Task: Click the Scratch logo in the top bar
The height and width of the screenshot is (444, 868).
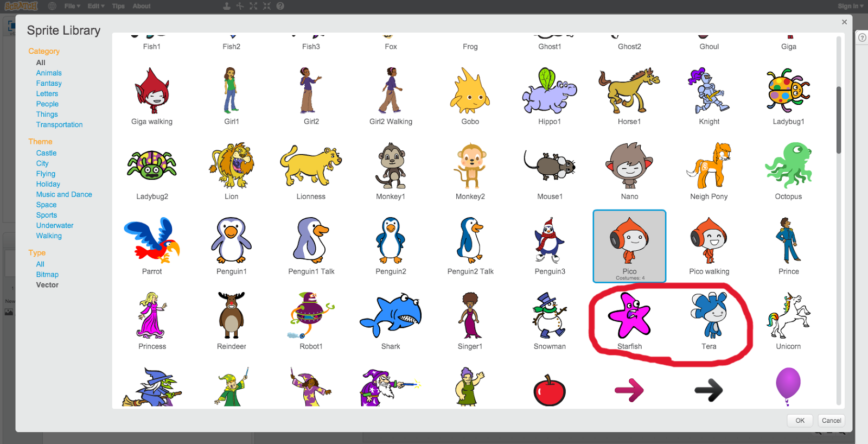Action: [21, 6]
